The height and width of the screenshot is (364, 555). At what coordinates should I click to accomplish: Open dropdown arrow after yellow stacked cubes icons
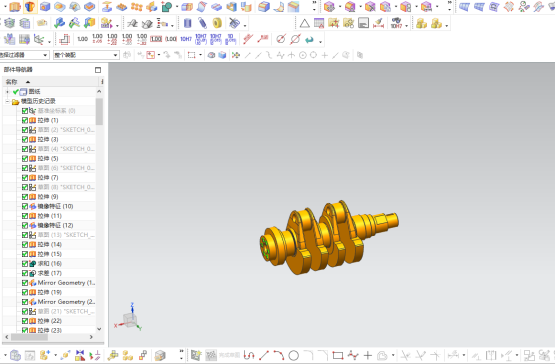(x=447, y=25)
